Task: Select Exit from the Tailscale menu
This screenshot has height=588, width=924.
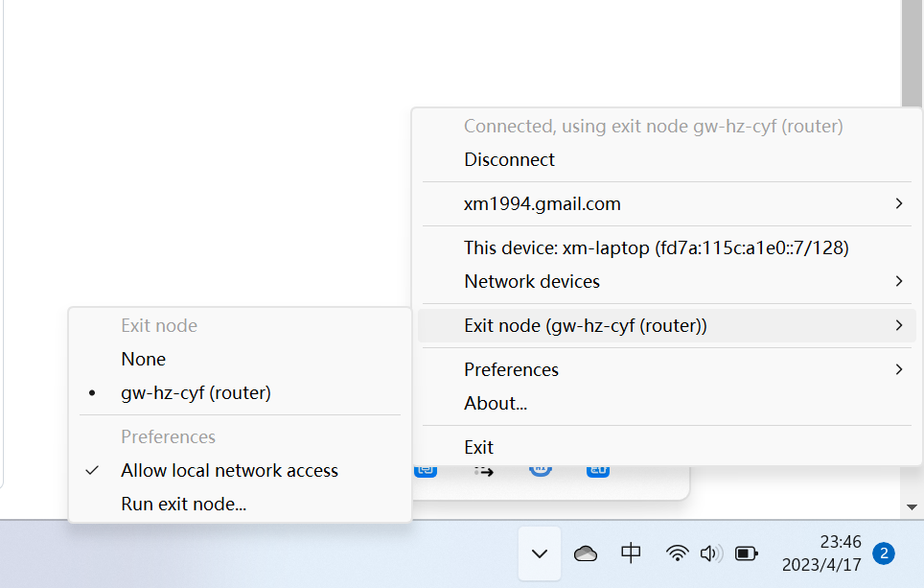Action: pyautogui.click(x=478, y=446)
